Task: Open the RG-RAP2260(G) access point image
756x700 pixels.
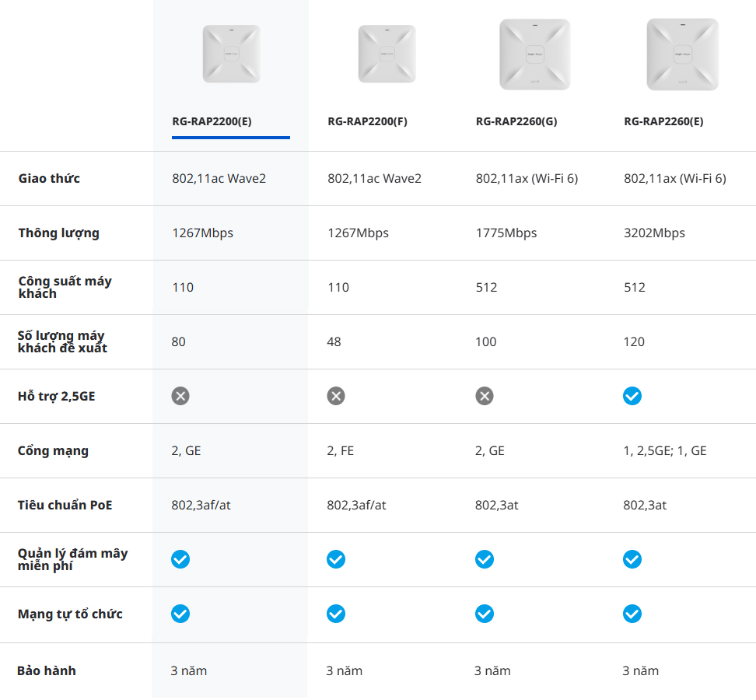Action: [x=534, y=54]
